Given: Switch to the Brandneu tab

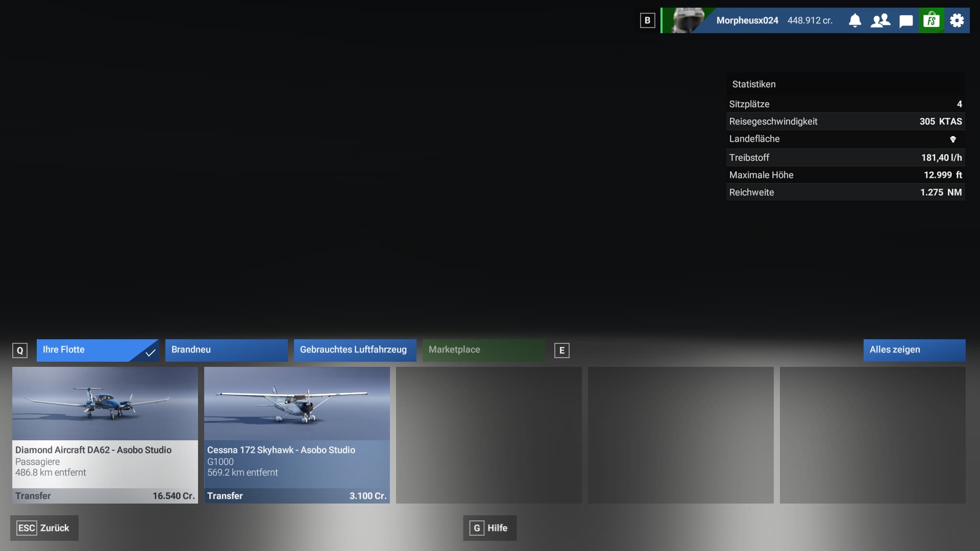Looking at the screenshot, I should pos(226,350).
